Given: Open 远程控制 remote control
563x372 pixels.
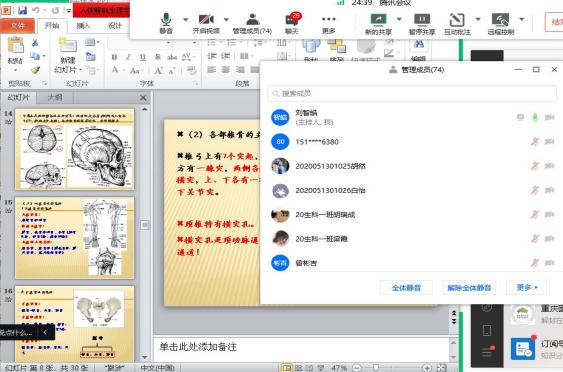Looking at the screenshot, I should [501, 23].
